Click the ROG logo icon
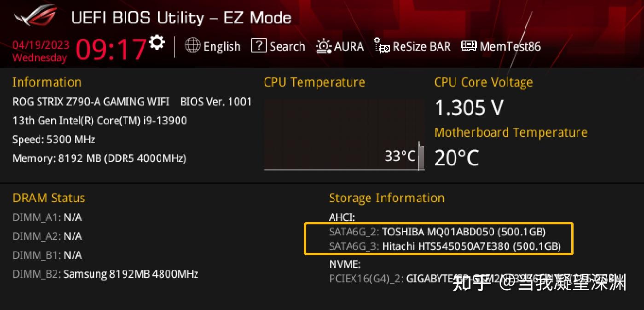This screenshot has width=644, height=310. click(x=35, y=17)
